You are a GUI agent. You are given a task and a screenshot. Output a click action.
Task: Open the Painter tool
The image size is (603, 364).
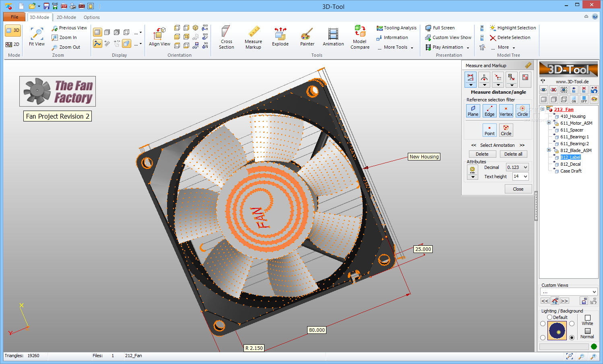(307, 36)
